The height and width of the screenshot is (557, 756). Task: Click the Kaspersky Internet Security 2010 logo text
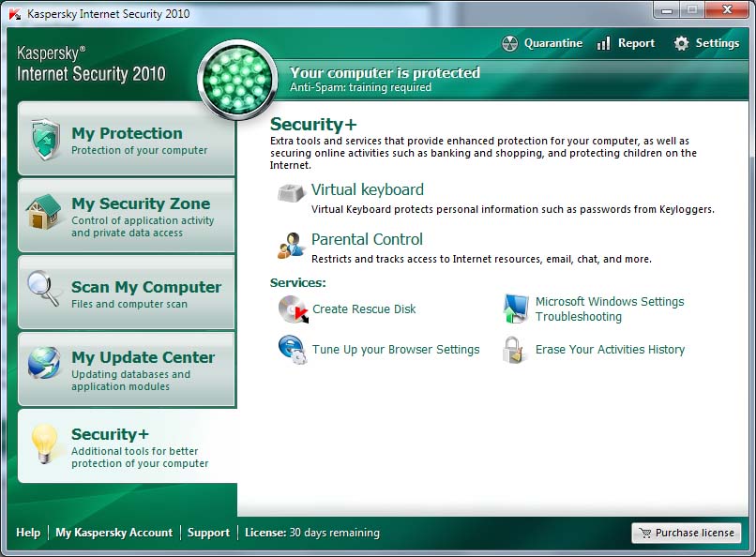pos(91,64)
